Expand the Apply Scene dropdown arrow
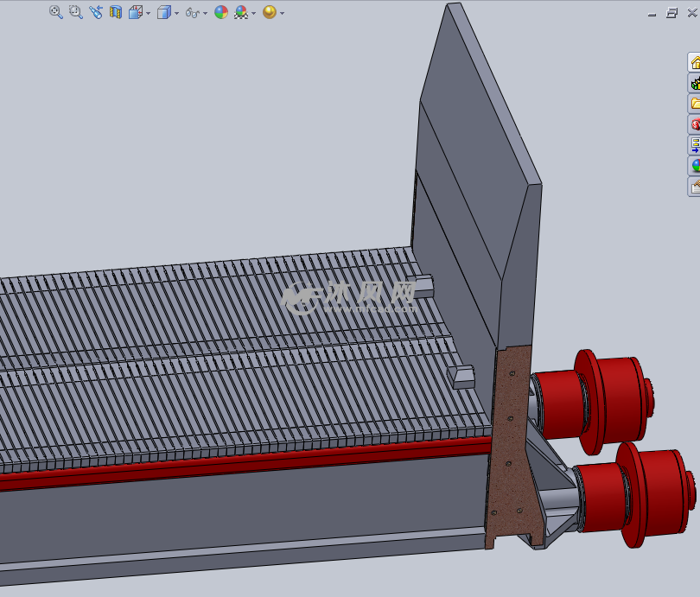The width and height of the screenshot is (700, 597). pos(253,13)
